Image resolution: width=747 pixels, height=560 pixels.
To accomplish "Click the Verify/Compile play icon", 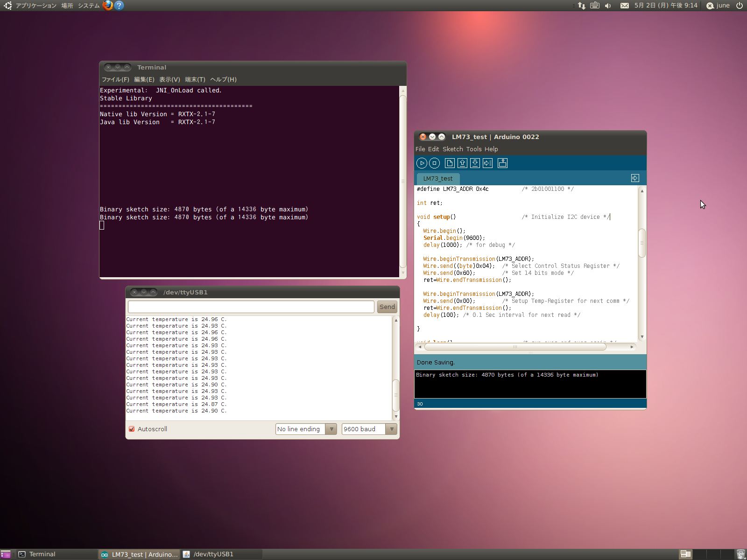I will 422,163.
